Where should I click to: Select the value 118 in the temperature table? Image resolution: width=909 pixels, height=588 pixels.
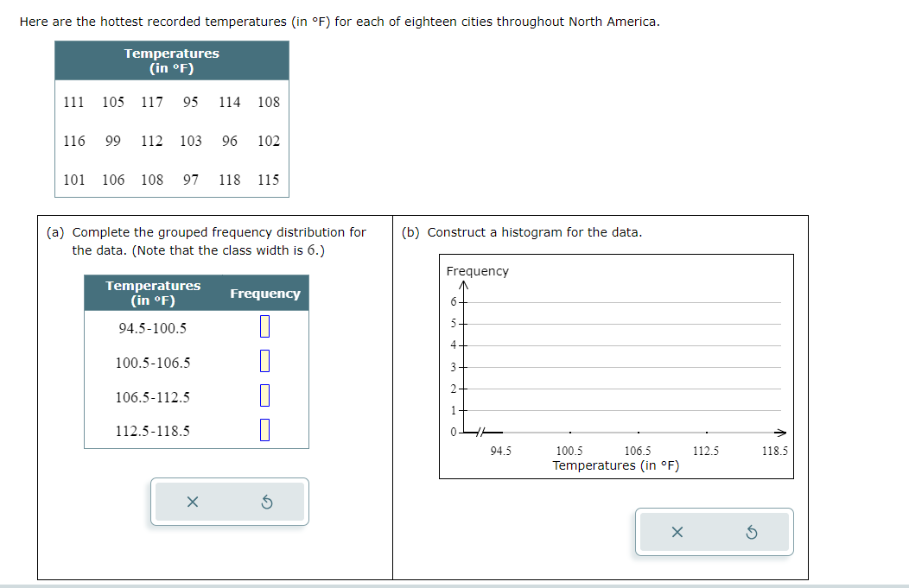pyautogui.click(x=230, y=180)
